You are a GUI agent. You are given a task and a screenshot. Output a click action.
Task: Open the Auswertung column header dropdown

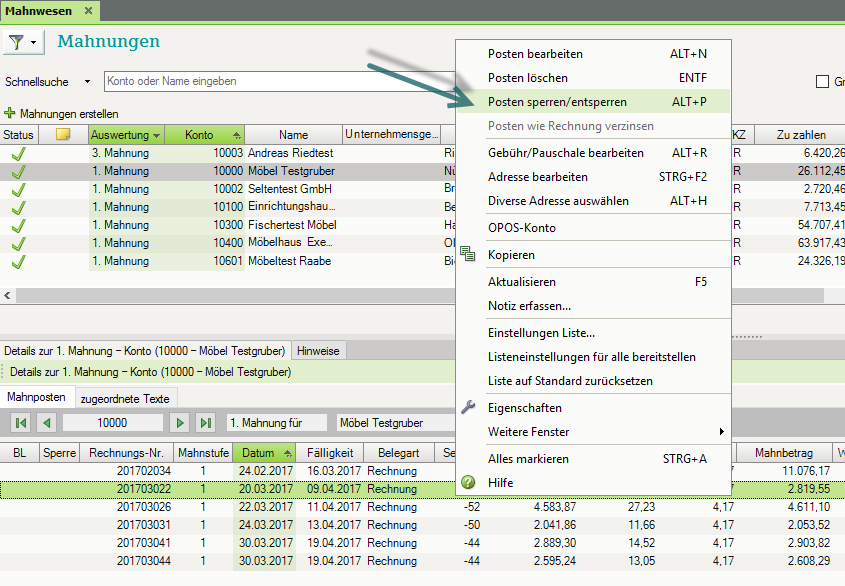157,135
